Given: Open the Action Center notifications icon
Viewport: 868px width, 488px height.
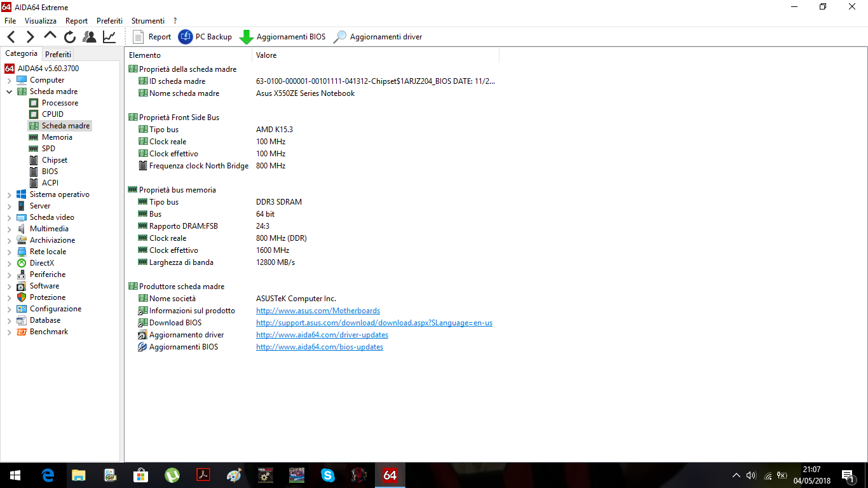Looking at the screenshot, I should (847, 475).
